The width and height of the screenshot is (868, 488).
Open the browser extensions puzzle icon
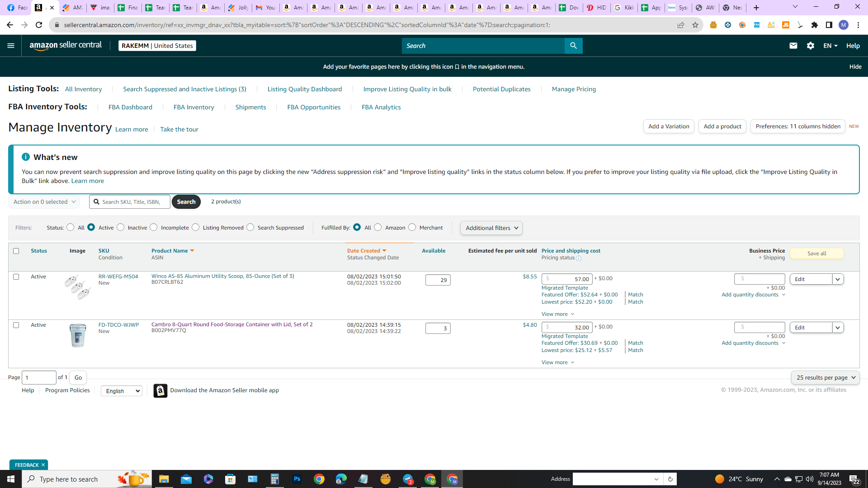click(x=815, y=25)
